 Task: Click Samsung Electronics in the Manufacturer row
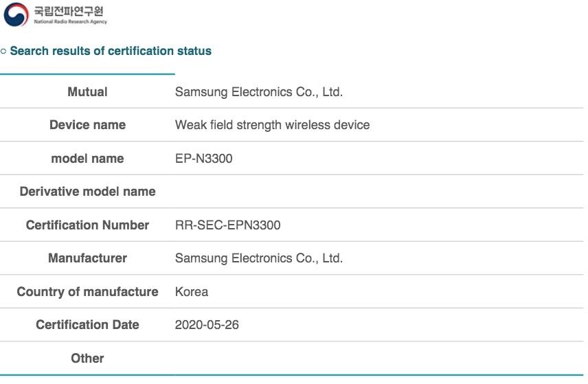258,258
